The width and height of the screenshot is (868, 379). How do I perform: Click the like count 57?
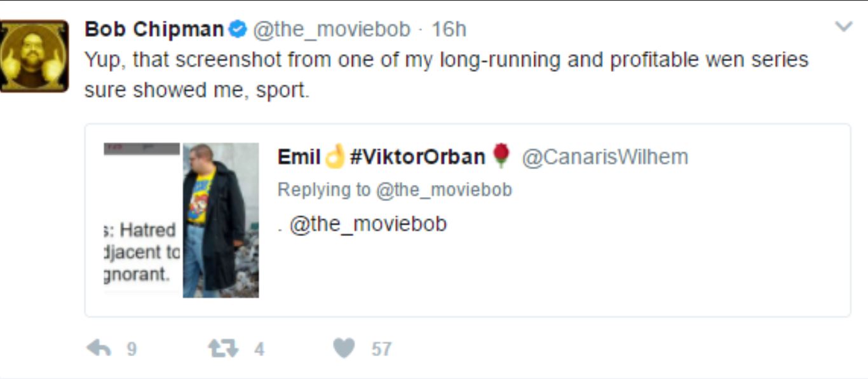tap(381, 349)
